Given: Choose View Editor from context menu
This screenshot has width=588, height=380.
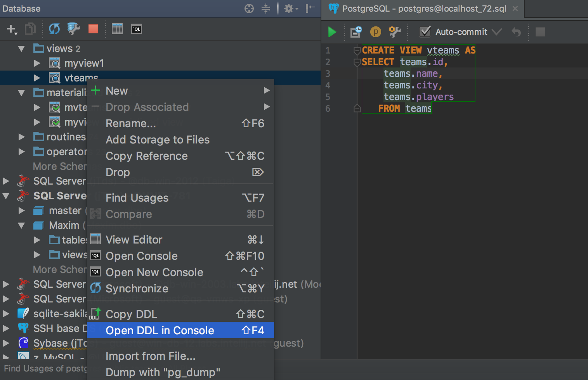Looking at the screenshot, I should tap(180, 240).
